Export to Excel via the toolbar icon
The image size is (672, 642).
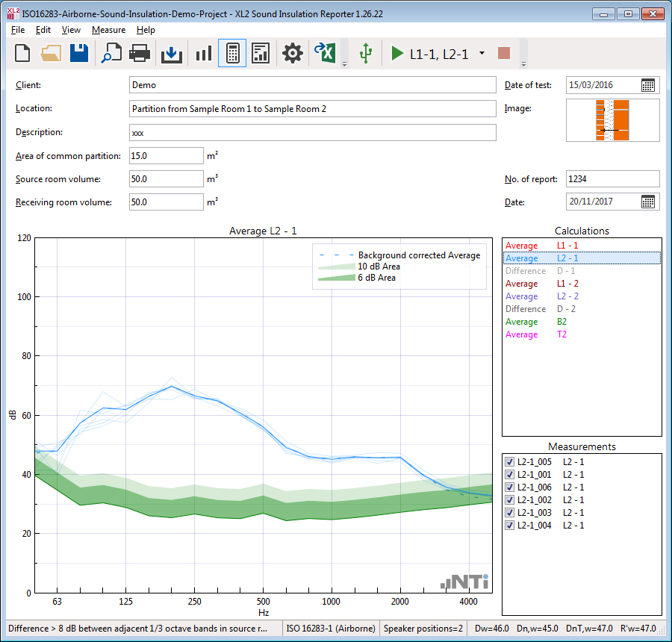point(325,53)
